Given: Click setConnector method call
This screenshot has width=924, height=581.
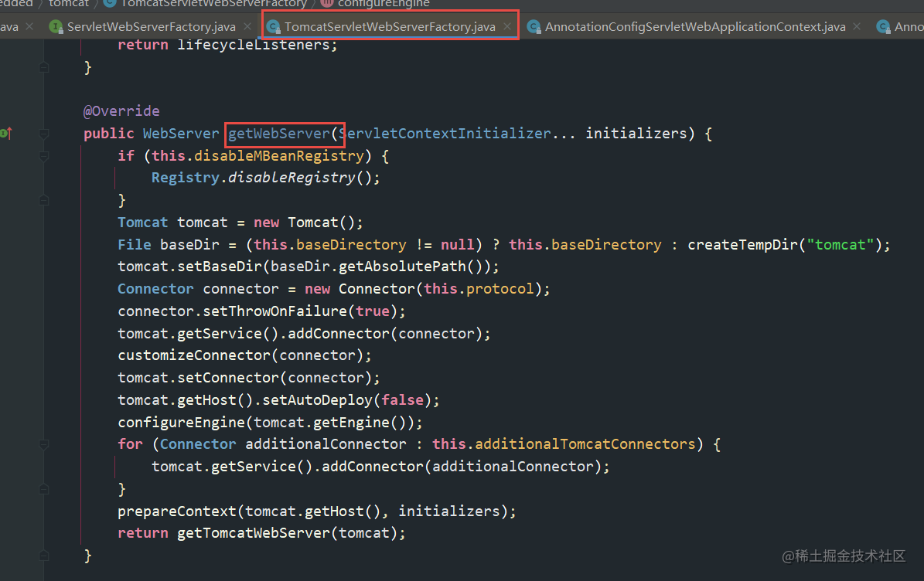Looking at the screenshot, I should tap(228, 378).
